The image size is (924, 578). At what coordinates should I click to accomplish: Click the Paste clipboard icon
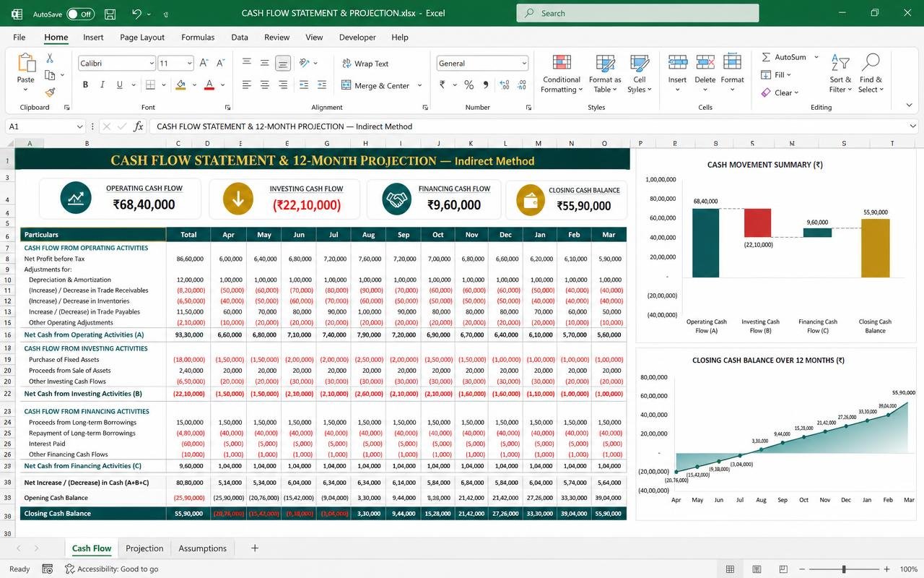pos(26,64)
